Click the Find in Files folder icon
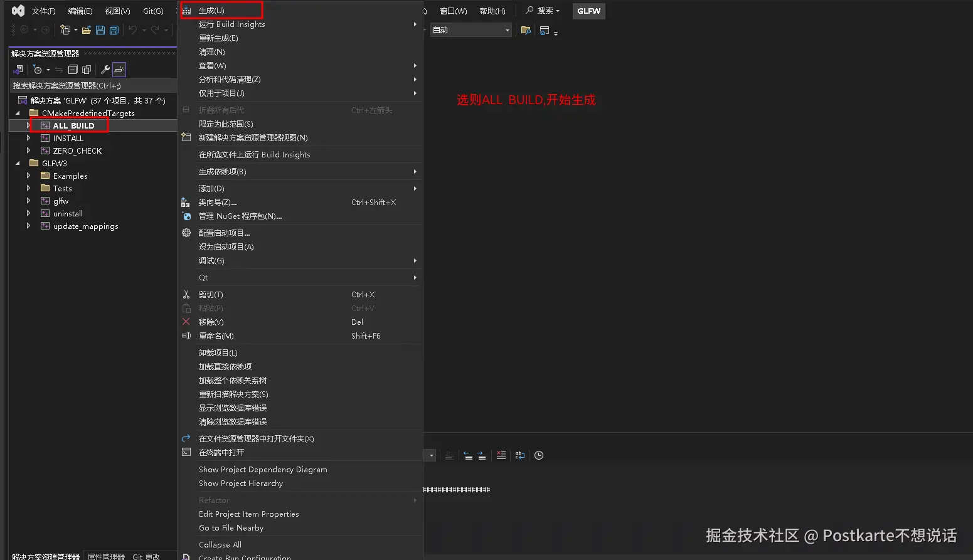 [526, 30]
